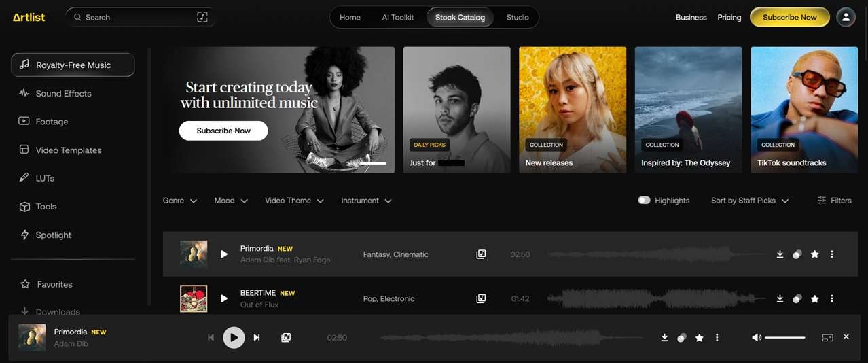Screen dimensions: 868x363
Task: Open Favorites in sidebar
Action: pyautogui.click(x=54, y=284)
